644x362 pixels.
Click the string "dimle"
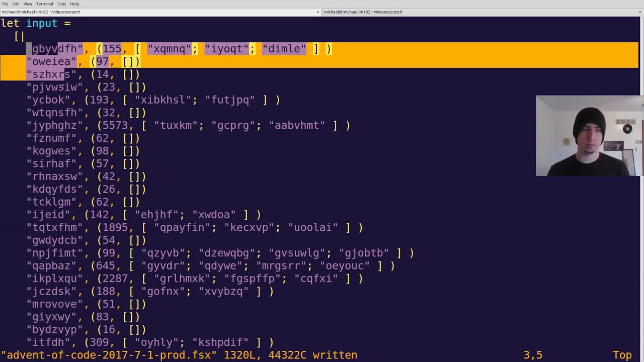pyautogui.click(x=284, y=49)
